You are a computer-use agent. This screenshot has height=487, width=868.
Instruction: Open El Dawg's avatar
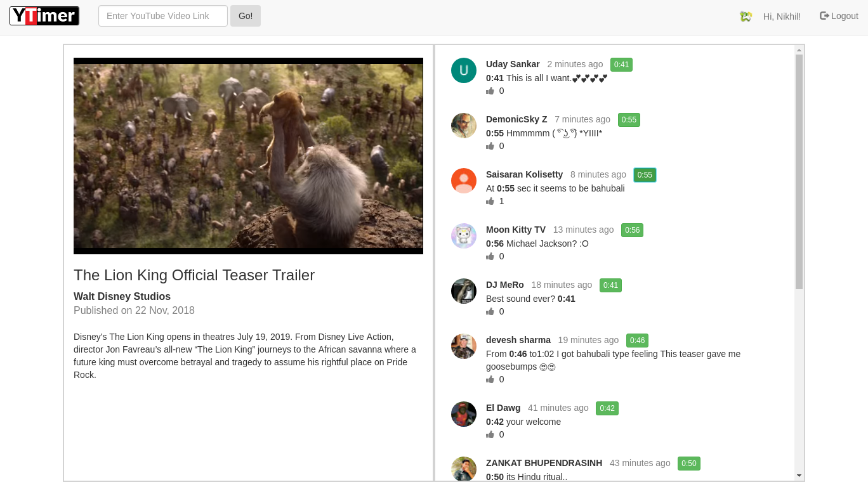tap(464, 414)
